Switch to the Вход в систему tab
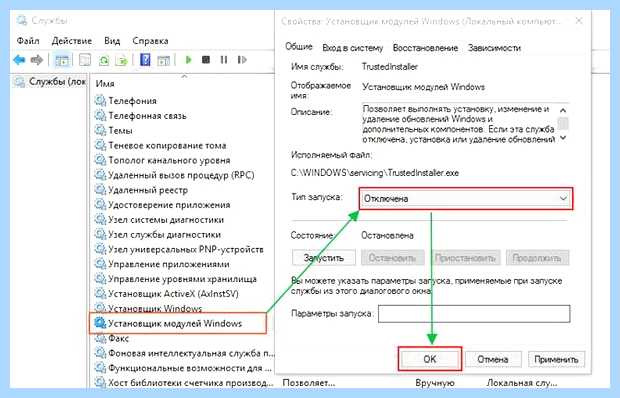620x398 pixels. coord(352,48)
